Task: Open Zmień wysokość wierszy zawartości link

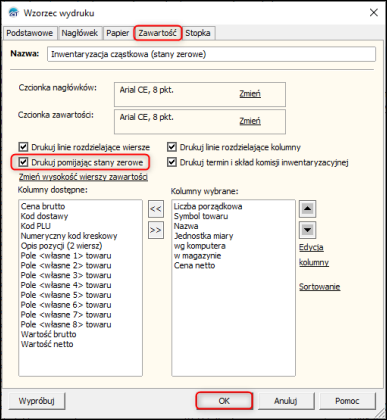Action: [83, 177]
